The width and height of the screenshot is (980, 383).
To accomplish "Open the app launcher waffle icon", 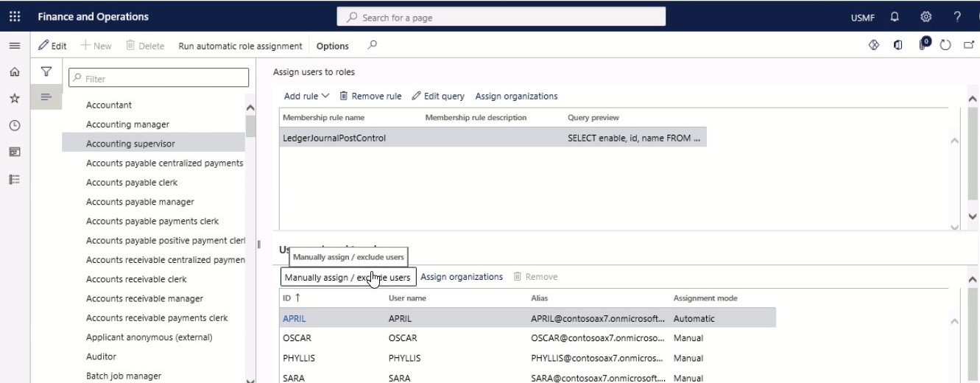I will pos(14,17).
